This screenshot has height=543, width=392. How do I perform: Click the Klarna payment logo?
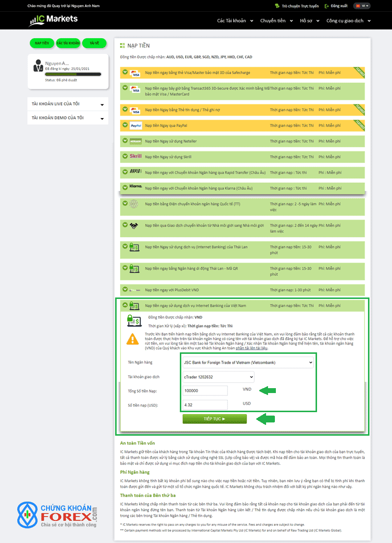tap(136, 187)
